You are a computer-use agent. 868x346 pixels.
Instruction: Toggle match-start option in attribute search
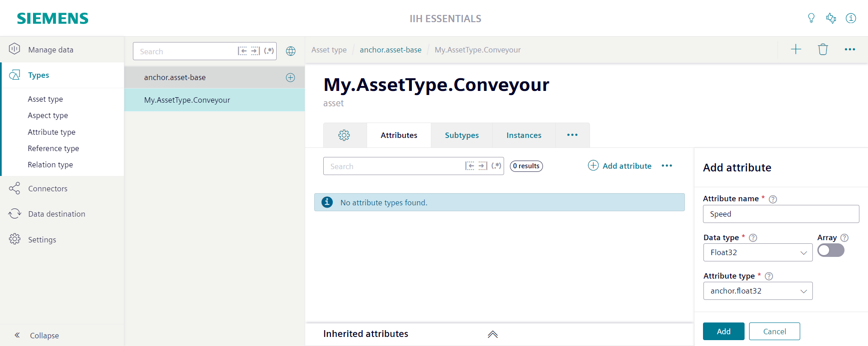pyautogui.click(x=470, y=166)
